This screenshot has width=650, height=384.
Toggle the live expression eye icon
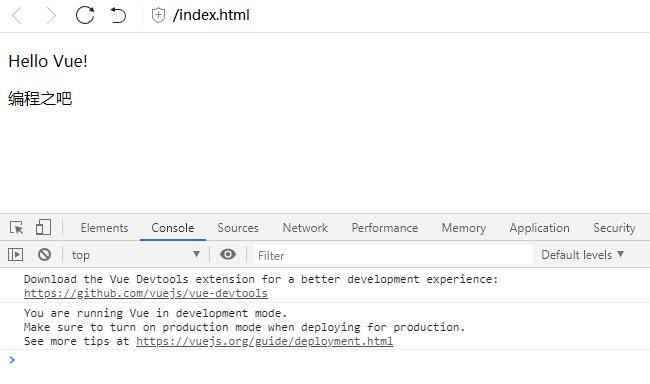coord(228,254)
